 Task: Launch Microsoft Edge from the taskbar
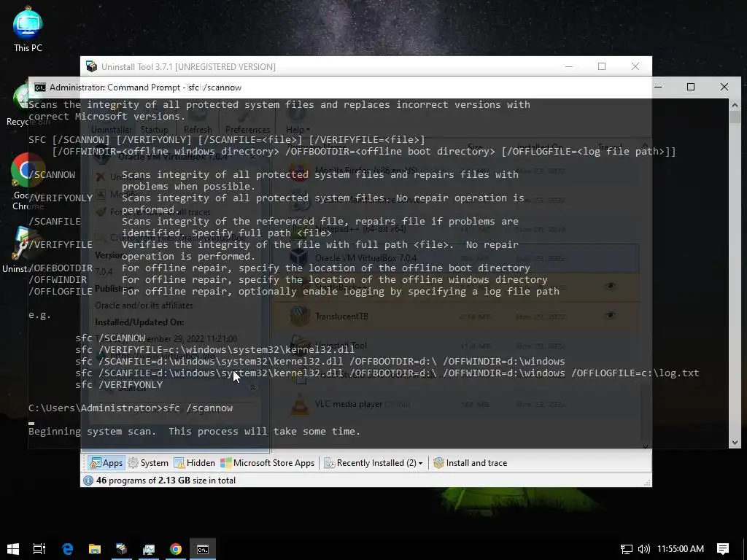[68, 549]
